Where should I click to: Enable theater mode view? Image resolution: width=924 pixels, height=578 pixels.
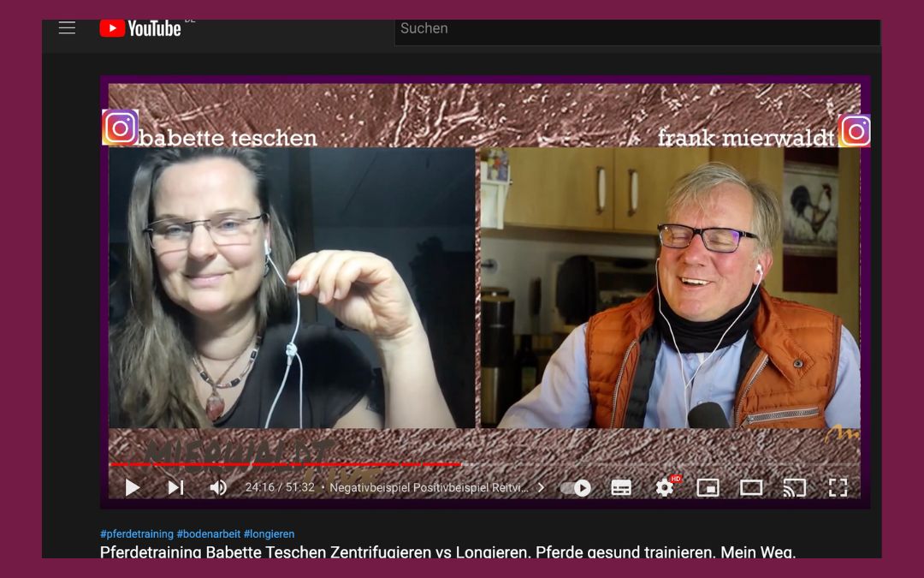click(751, 488)
